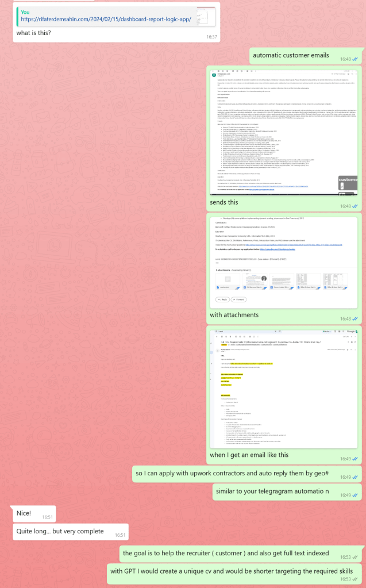Click the small preview thumbnail in the quoted reply

(x=206, y=17)
